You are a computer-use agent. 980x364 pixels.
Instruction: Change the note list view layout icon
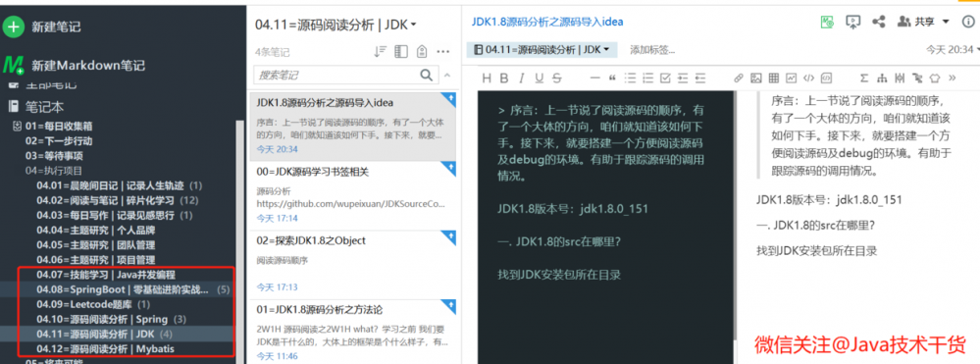401,52
